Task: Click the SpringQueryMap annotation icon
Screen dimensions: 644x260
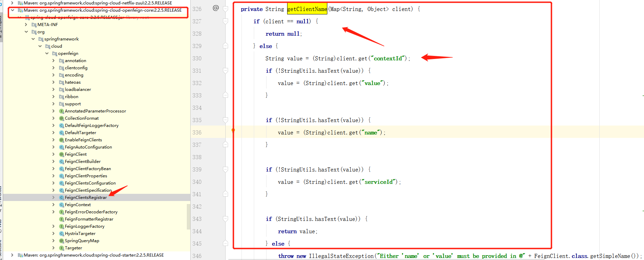Action: pos(61,241)
